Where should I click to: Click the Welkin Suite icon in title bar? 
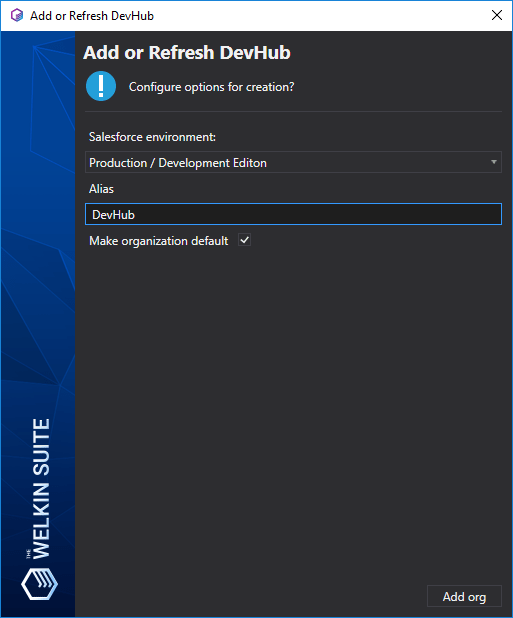click(x=17, y=15)
